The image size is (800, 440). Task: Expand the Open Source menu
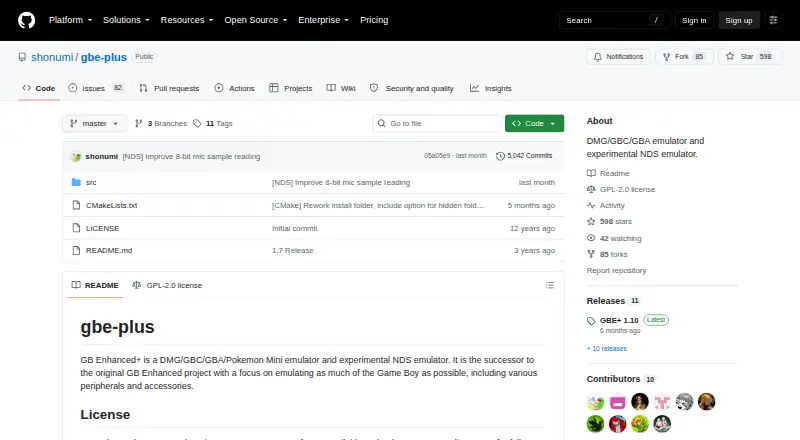point(256,20)
